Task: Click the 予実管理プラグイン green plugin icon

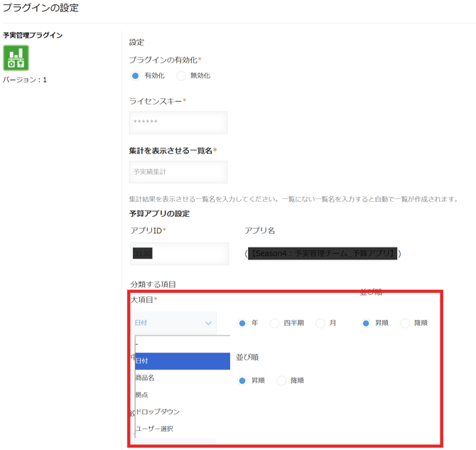Action: point(16,58)
